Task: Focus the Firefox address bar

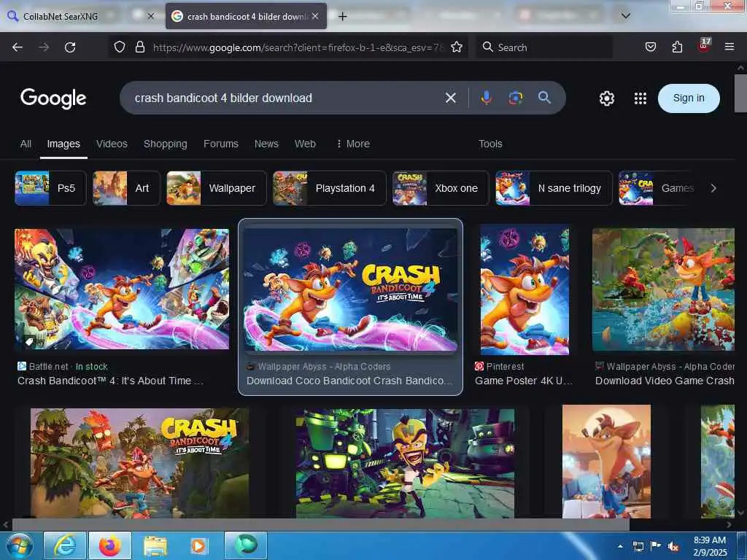Action: [298, 47]
